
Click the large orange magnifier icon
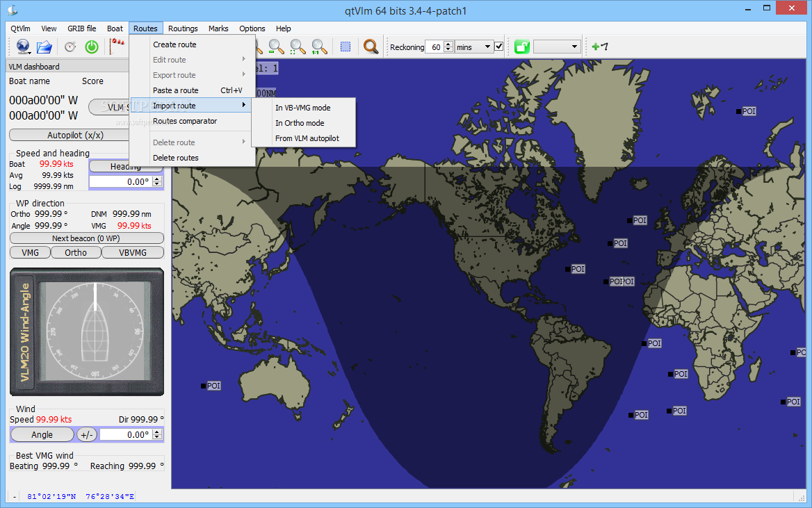point(371,47)
